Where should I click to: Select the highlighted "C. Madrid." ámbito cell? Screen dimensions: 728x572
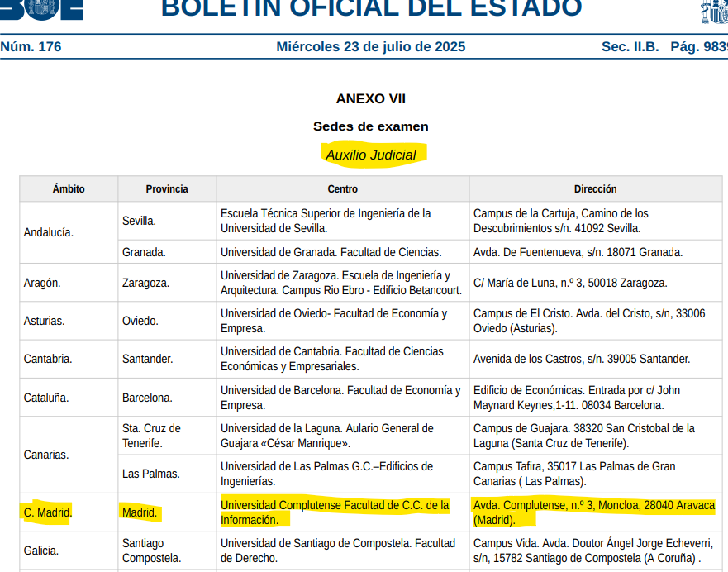[x=69, y=512]
